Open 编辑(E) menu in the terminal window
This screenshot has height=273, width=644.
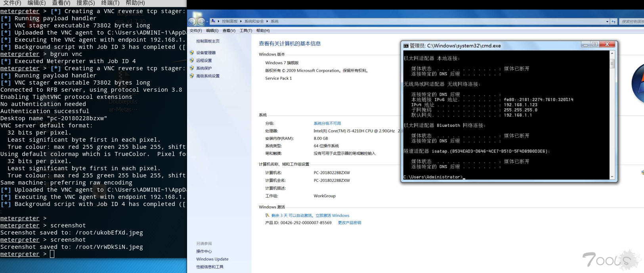(36, 3)
